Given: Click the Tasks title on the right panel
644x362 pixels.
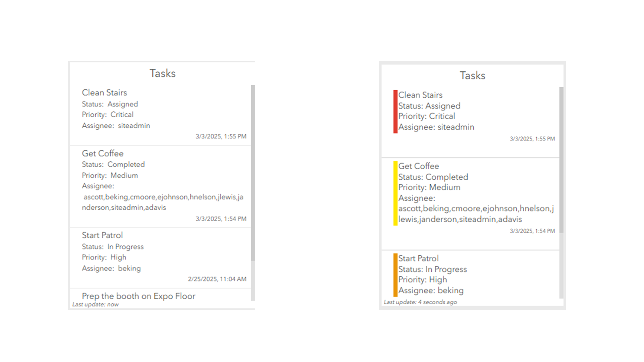Looking at the screenshot, I should [472, 76].
